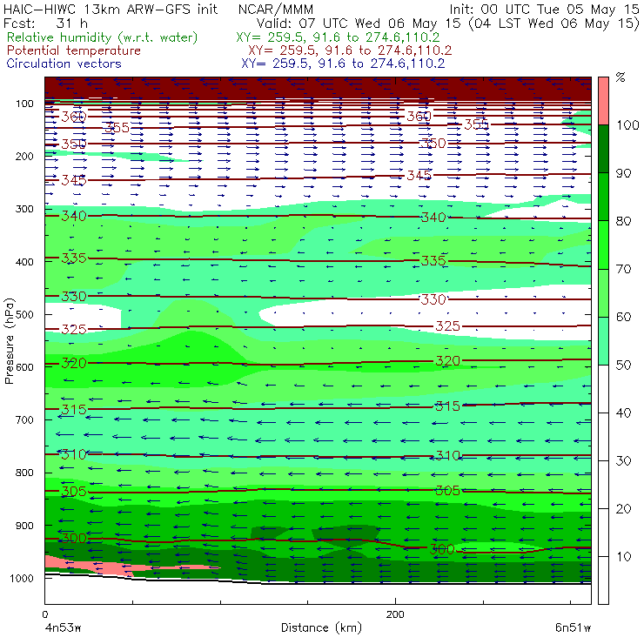644x644 pixels.
Task: Select the 'Init: 00 UTC Tue 05 May 15' text
Action: click(544, 10)
